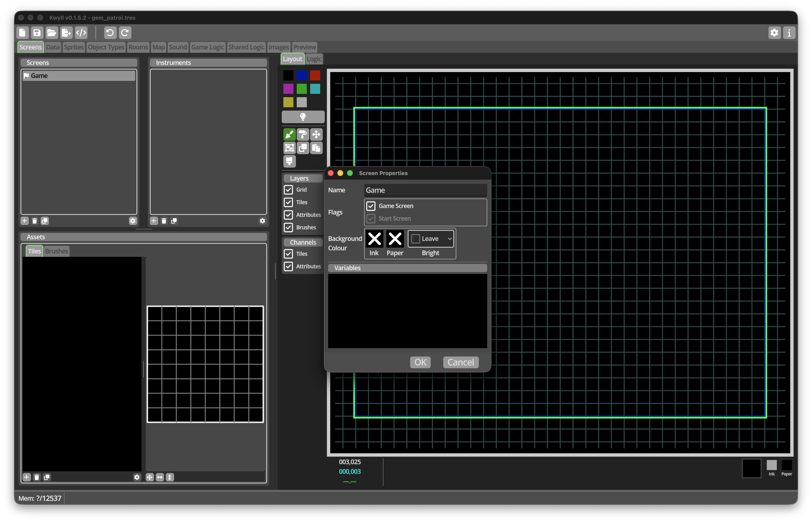
Task: Pick the red palette swatch
Action: 315,75
